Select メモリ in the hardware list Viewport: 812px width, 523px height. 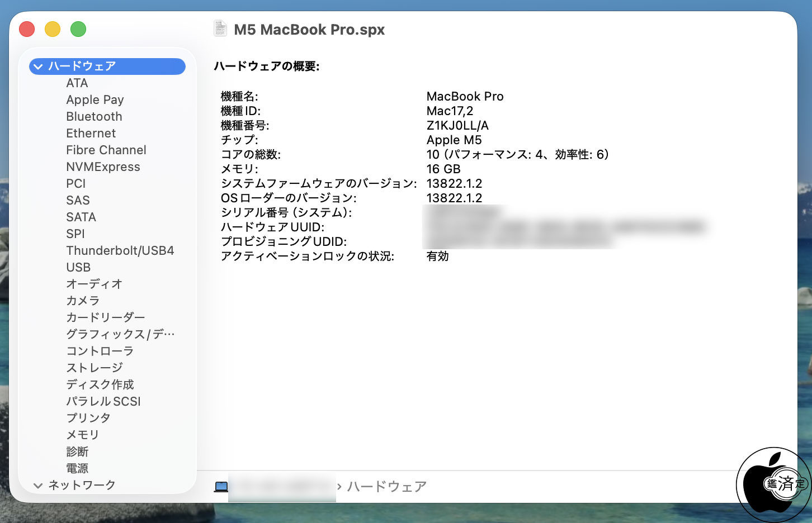click(x=82, y=435)
